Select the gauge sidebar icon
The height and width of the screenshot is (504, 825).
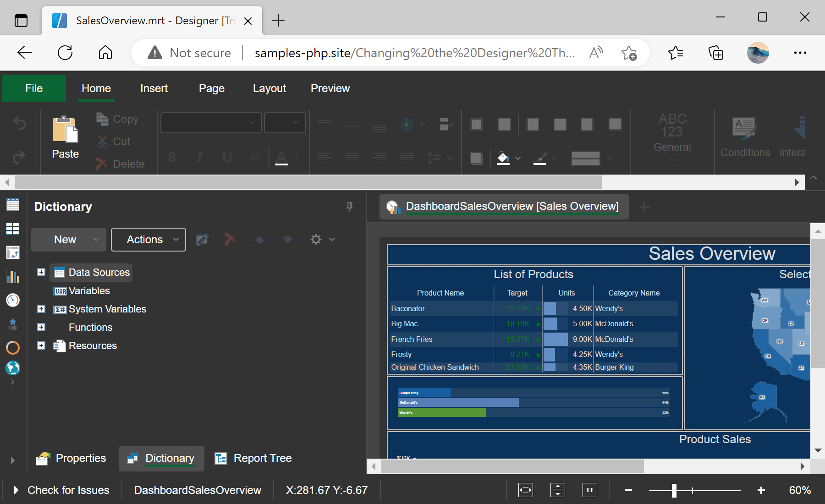point(13,300)
